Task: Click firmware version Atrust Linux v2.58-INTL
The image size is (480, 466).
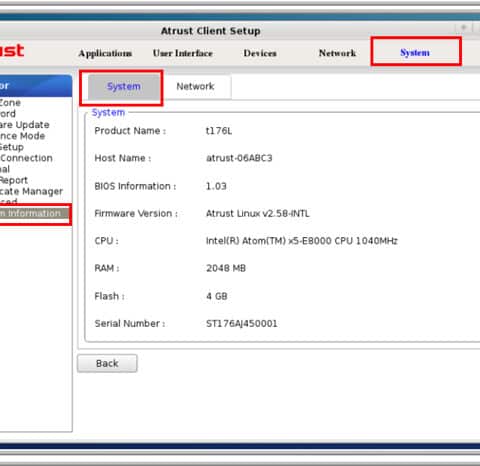Action: tap(258, 213)
